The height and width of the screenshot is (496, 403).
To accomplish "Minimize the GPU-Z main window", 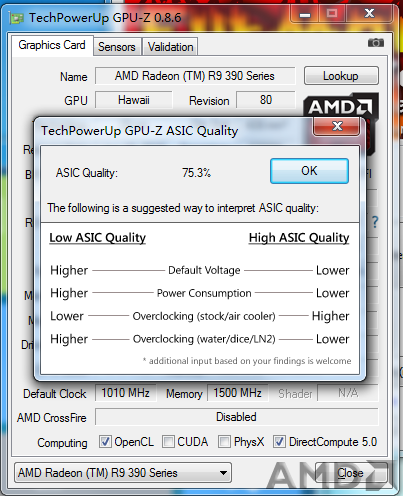I will [x=305, y=14].
